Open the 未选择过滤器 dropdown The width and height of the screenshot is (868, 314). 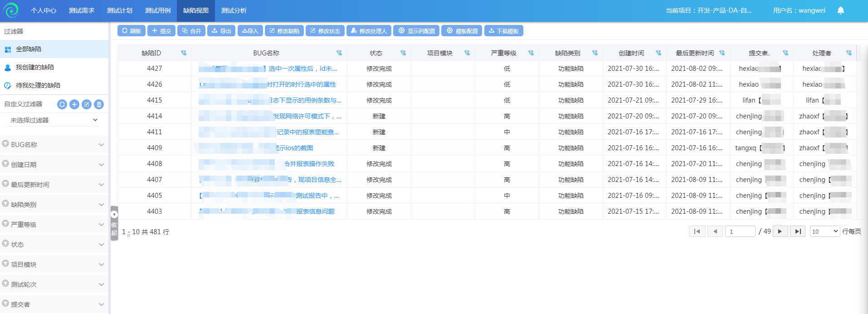pyautogui.click(x=54, y=120)
